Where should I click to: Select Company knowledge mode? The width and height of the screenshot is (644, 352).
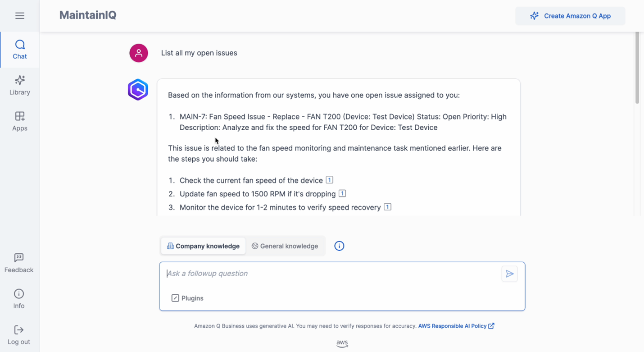203,246
